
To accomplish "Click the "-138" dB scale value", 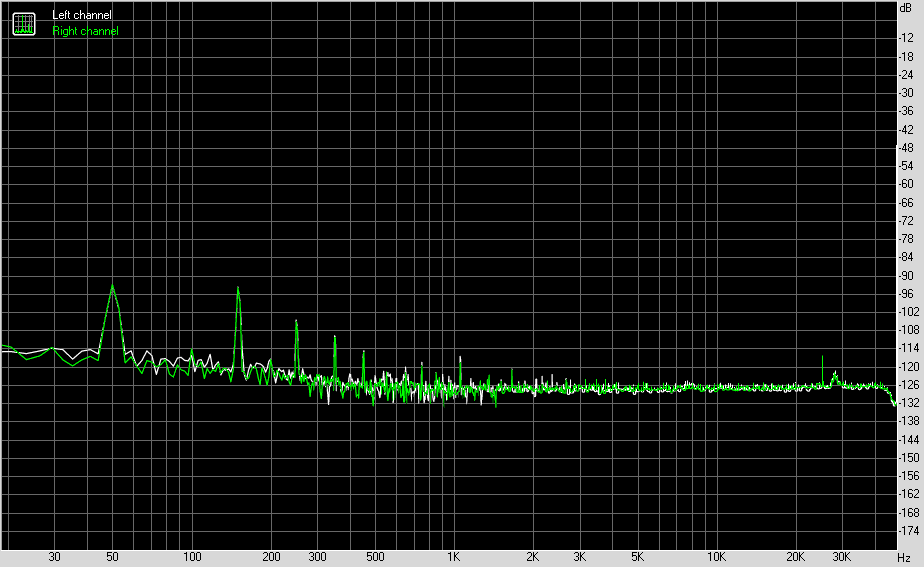I will coord(908,421).
